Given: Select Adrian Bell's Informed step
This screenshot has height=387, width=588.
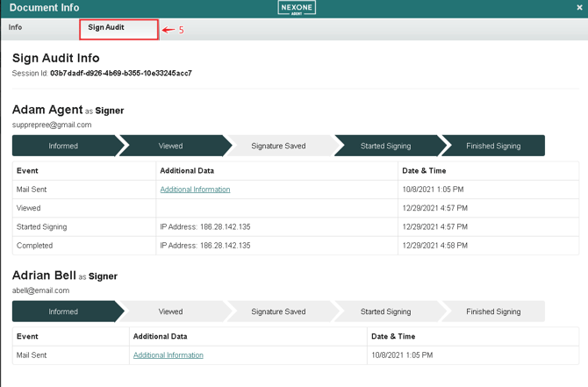Looking at the screenshot, I should click(63, 312).
